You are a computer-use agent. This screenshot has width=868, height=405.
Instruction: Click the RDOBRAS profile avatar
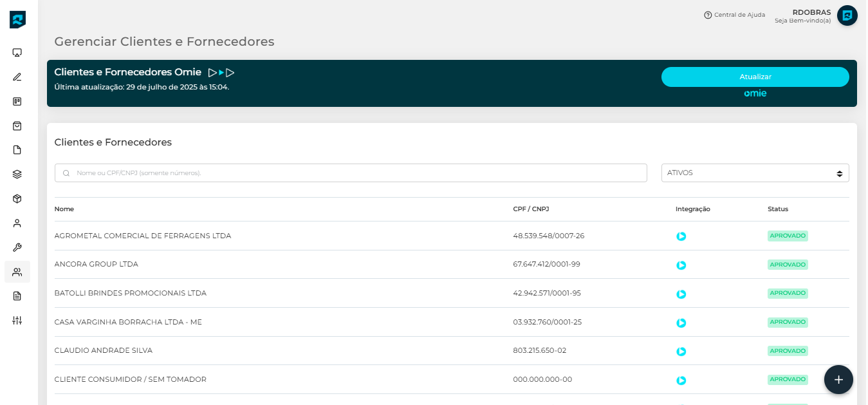tap(847, 15)
